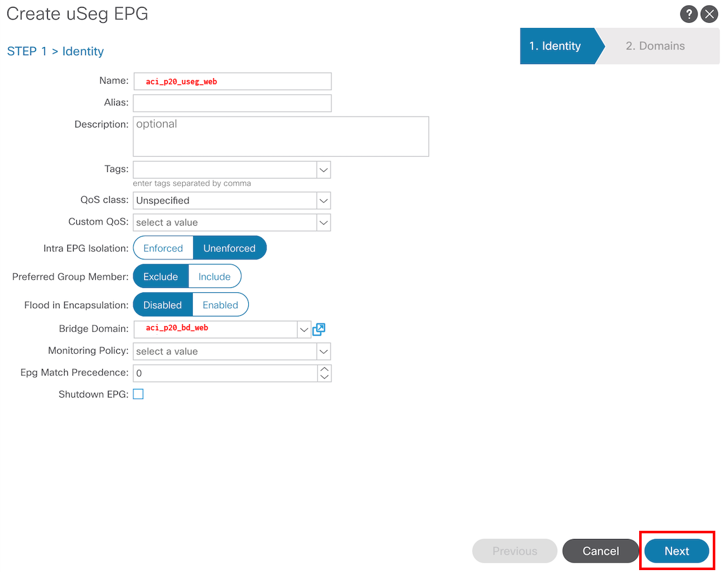This screenshot has width=728, height=572.
Task: Enable Flood in Encapsulation
Action: 220,305
